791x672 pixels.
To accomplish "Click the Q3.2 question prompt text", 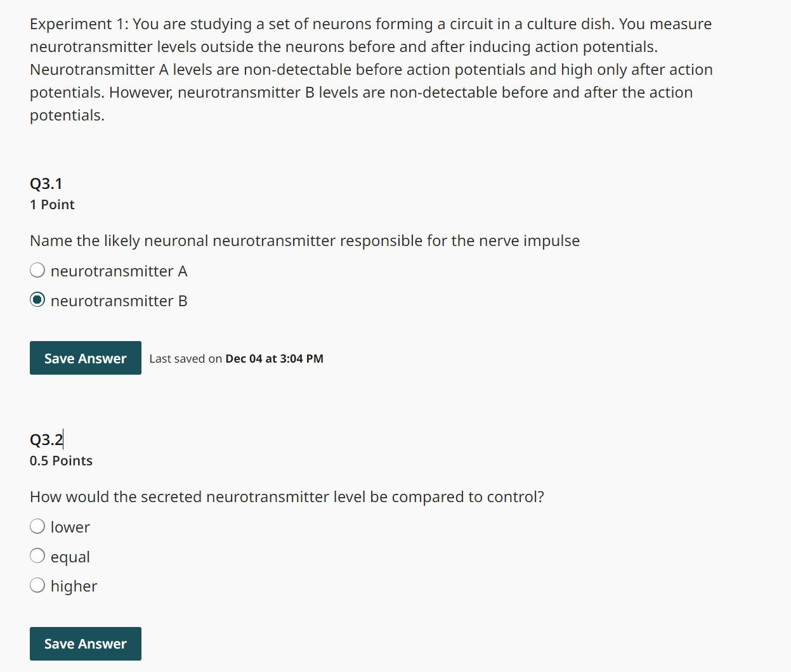I will [x=286, y=496].
